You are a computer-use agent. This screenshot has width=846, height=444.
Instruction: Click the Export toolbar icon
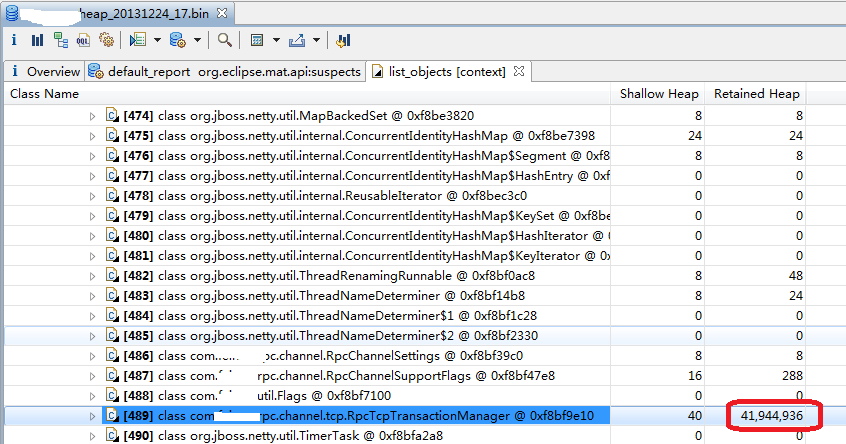coord(297,40)
